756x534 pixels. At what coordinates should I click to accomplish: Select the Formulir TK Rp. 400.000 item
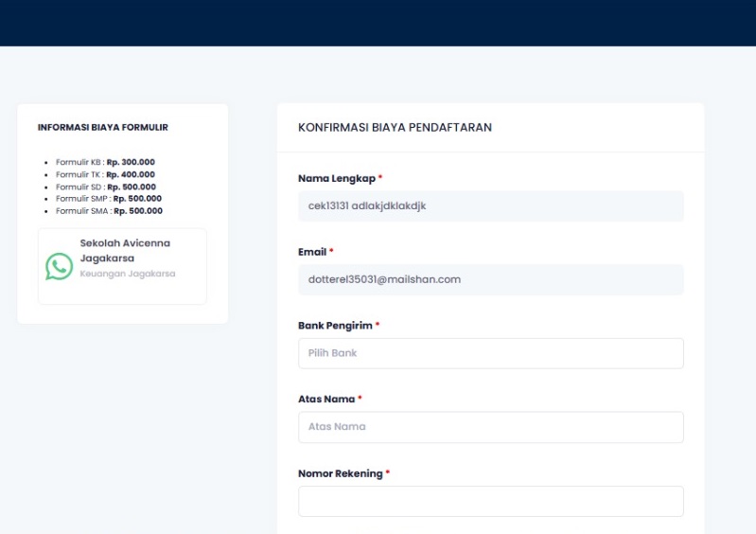pos(105,174)
